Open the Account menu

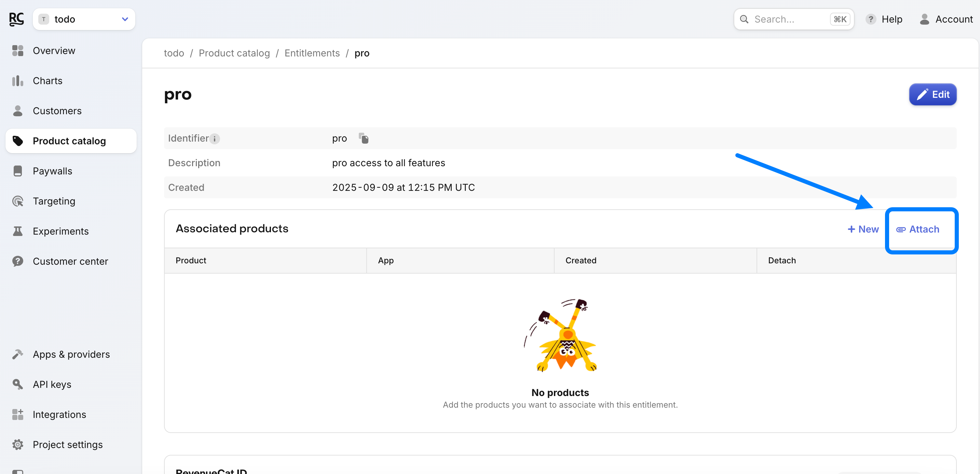(946, 19)
